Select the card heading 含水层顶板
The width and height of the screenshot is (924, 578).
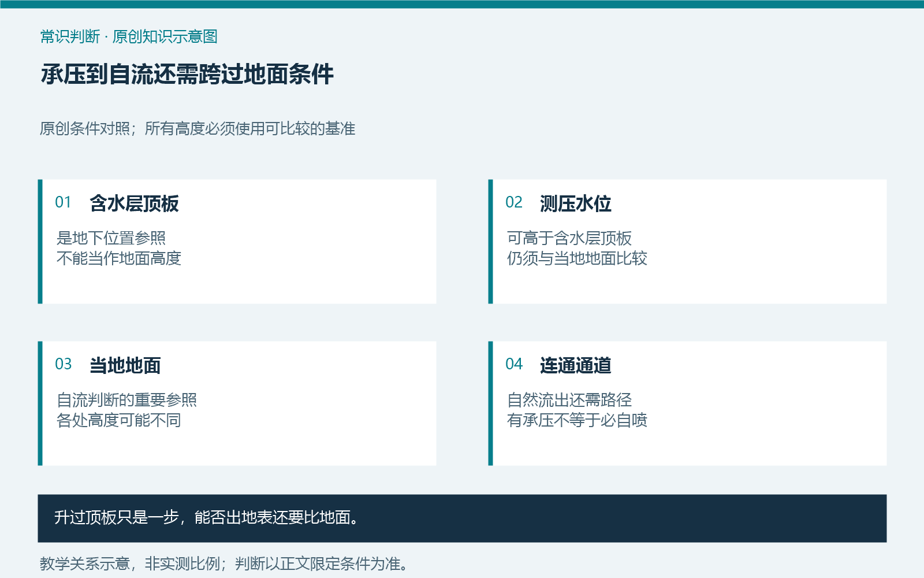pyautogui.click(x=134, y=203)
